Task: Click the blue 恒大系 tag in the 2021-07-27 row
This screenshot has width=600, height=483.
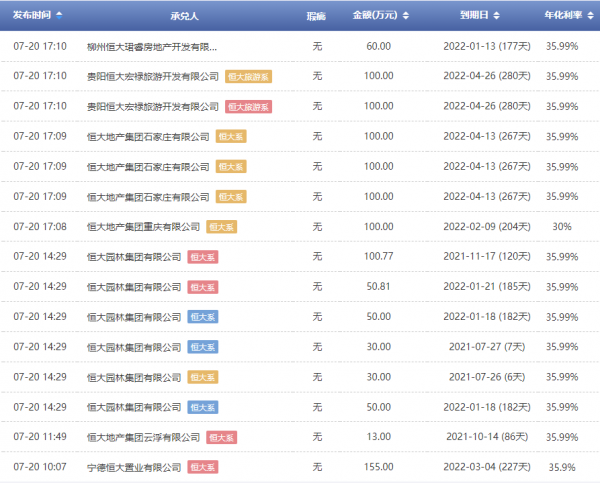Action: pyautogui.click(x=203, y=347)
